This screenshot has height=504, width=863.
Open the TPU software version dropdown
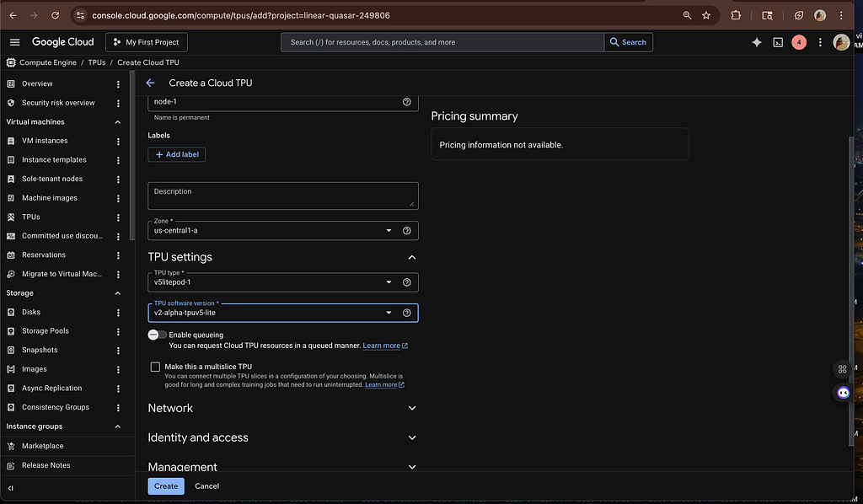(x=283, y=313)
